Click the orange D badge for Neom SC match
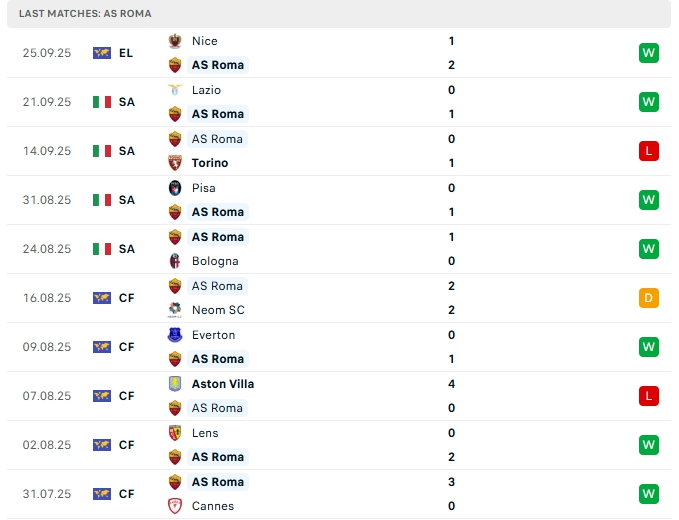 (x=649, y=298)
